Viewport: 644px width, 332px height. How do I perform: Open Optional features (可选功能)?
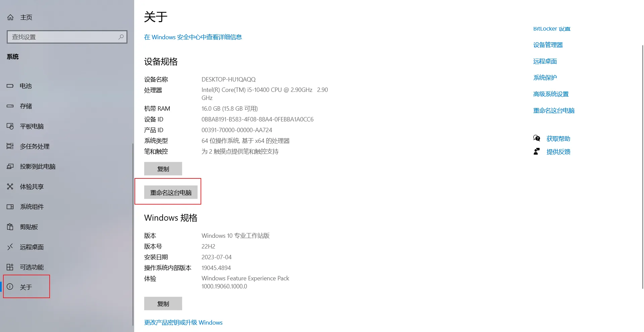click(x=32, y=267)
